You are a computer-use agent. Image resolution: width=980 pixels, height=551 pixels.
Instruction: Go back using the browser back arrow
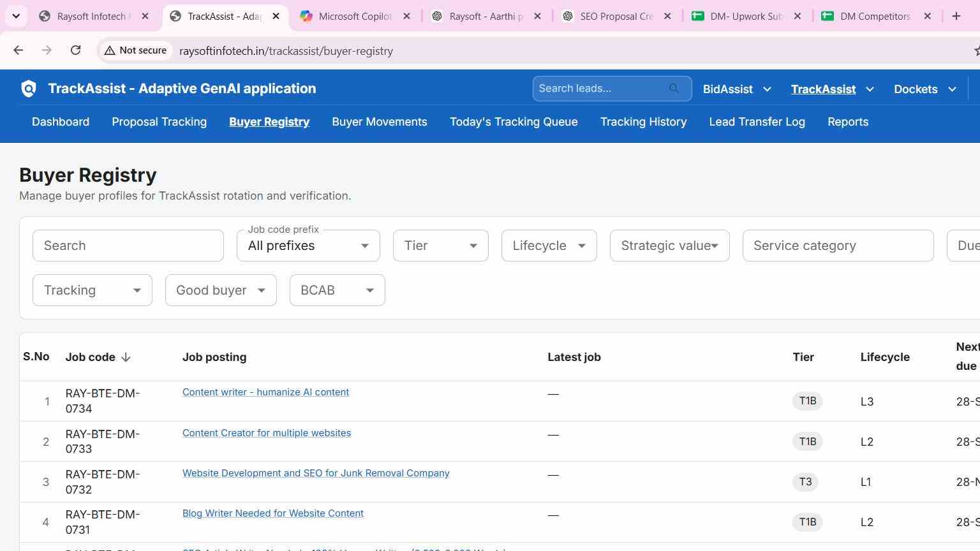(19, 50)
